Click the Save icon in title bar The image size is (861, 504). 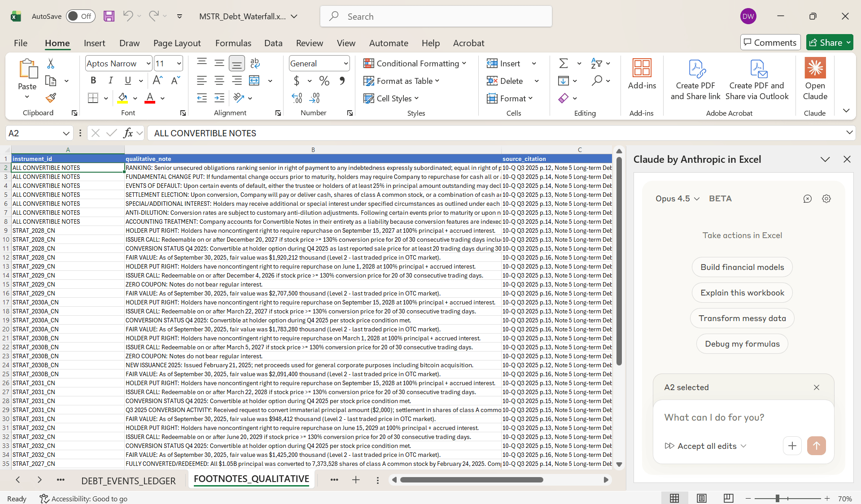pyautogui.click(x=109, y=17)
